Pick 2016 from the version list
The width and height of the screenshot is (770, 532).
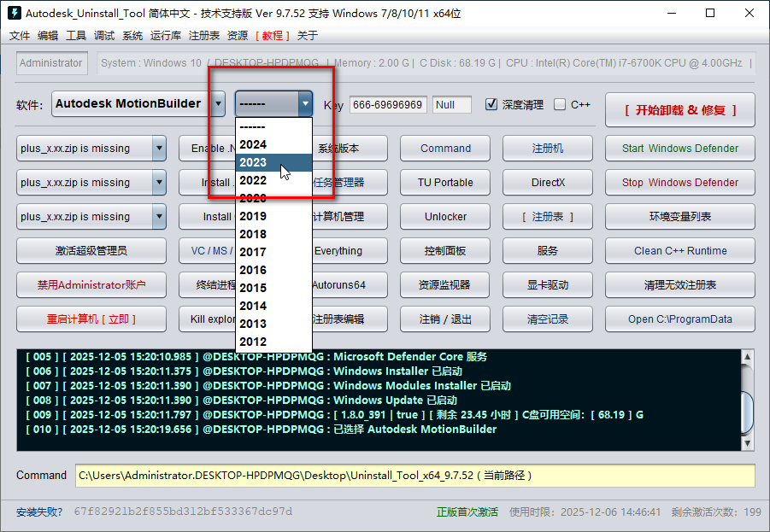[274, 270]
